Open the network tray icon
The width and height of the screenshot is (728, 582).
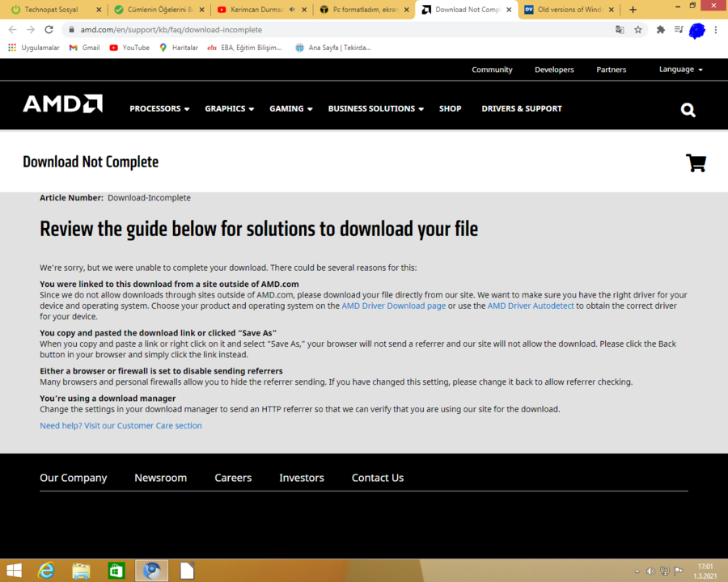664,571
